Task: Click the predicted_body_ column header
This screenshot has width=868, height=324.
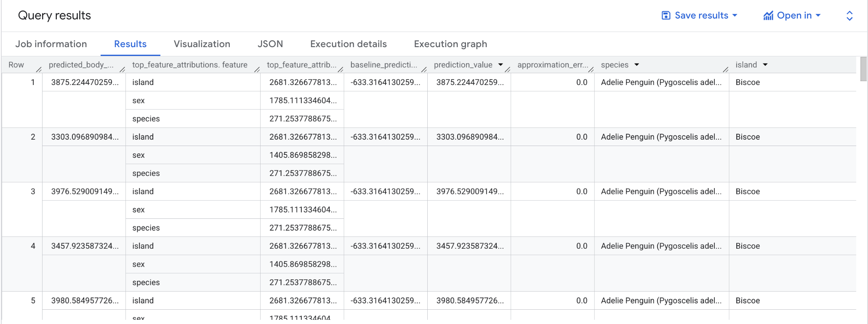Action: 81,65
